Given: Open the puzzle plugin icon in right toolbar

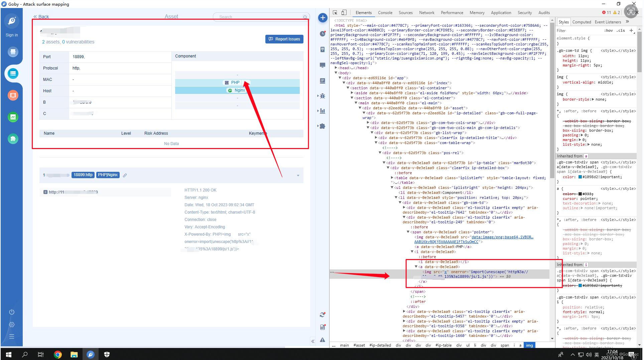Looking at the screenshot, I should 323,126.
